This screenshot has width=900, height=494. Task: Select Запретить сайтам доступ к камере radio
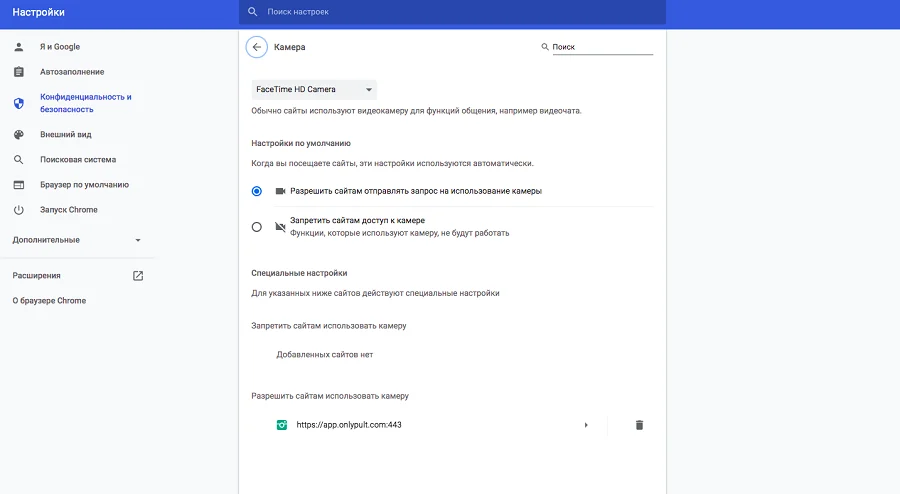click(257, 227)
